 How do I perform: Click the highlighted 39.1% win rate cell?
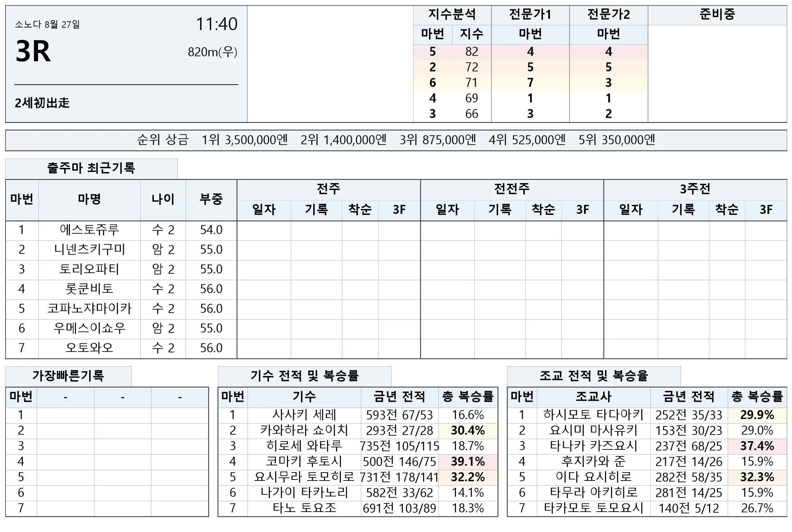point(468,462)
